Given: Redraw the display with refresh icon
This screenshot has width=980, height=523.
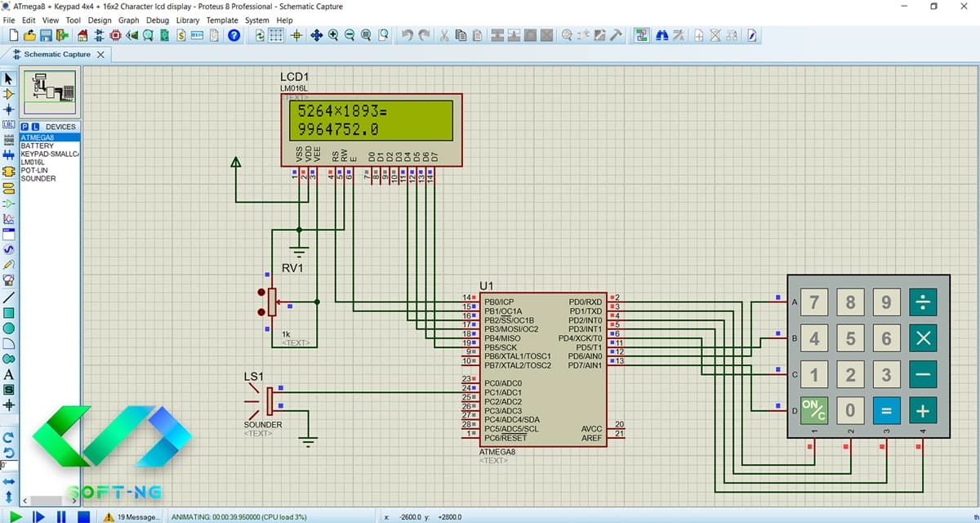Looking at the screenshot, I should click(261, 35).
